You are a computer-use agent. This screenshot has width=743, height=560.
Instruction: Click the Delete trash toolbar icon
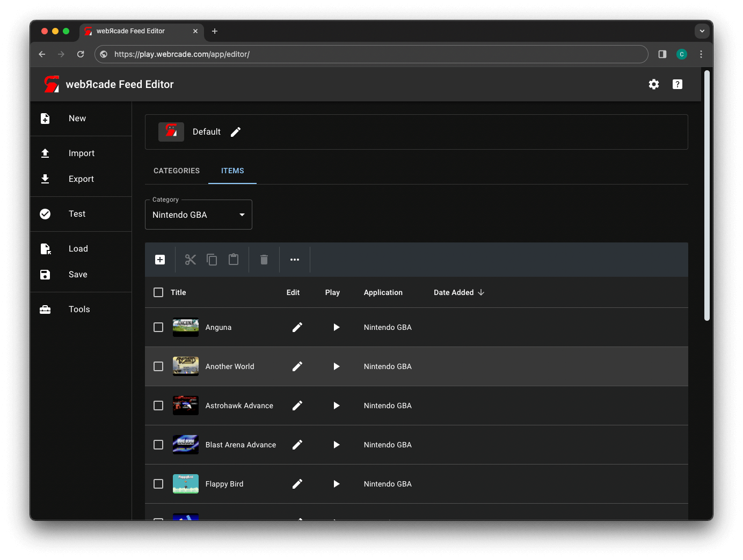pyautogui.click(x=264, y=260)
